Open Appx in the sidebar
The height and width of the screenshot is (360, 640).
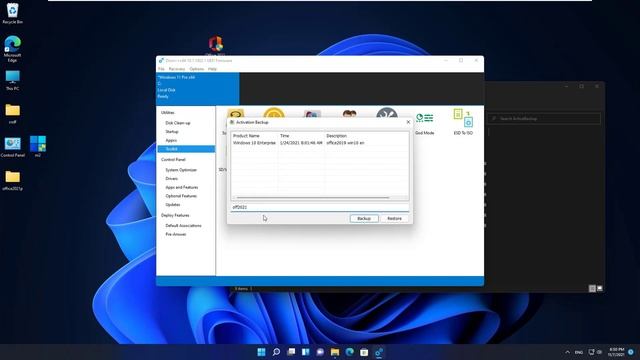point(171,140)
